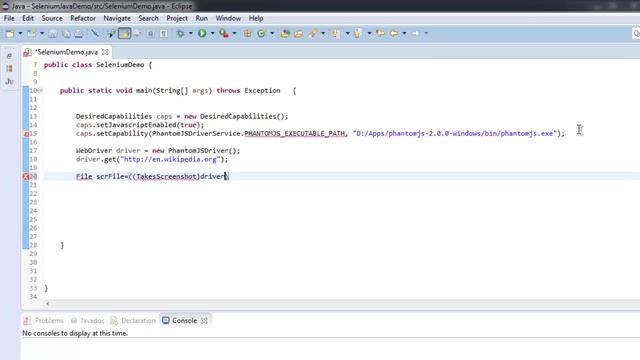The image size is (640, 360).
Task: Click the New Java Class icon
Action: point(262,33)
